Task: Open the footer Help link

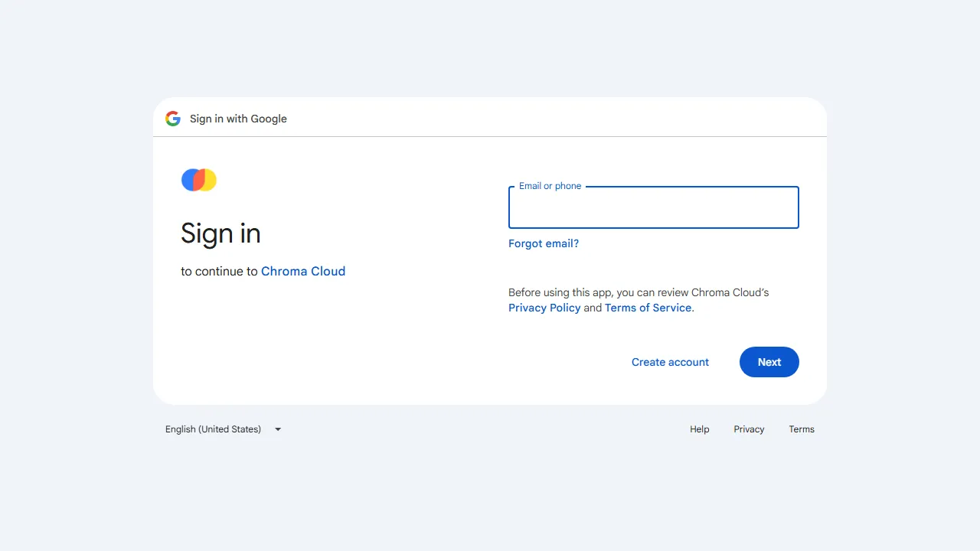Action: click(x=700, y=429)
